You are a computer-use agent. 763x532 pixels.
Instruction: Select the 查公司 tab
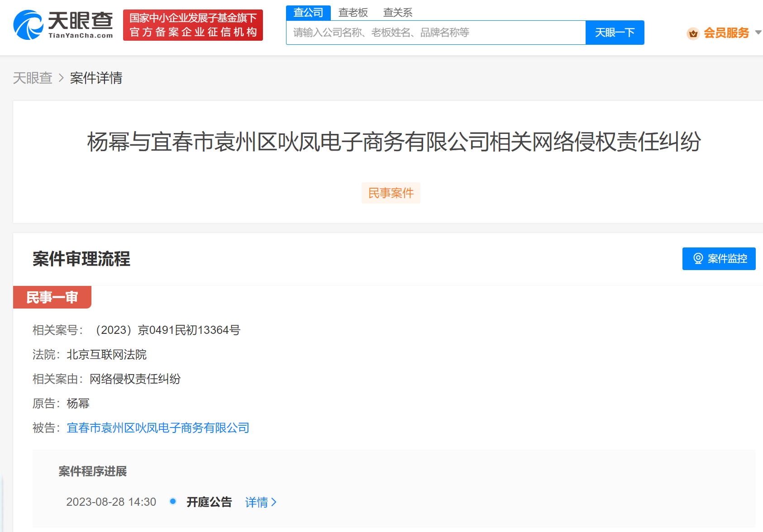pos(308,12)
